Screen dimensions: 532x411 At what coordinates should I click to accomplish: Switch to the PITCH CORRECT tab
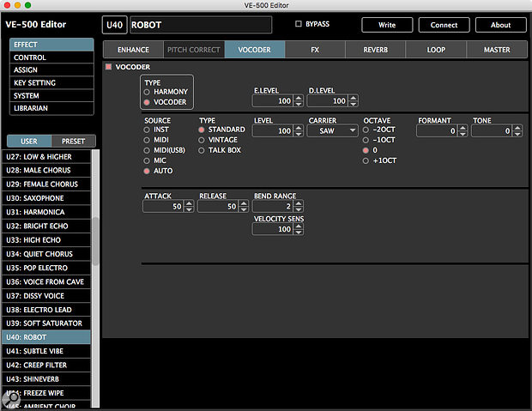coord(194,50)
